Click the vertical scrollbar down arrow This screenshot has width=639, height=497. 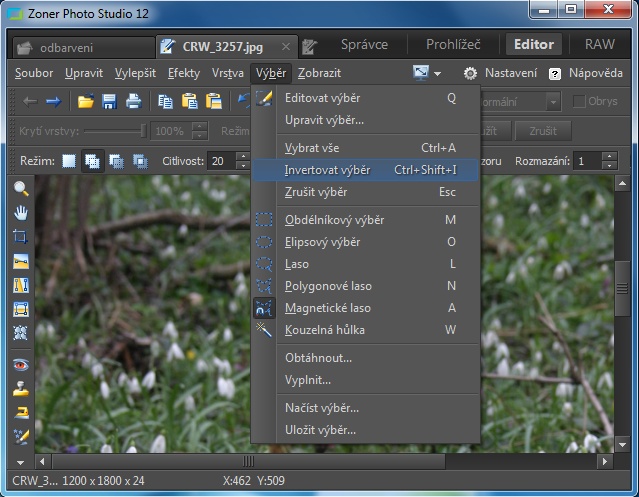click(622, 444)
